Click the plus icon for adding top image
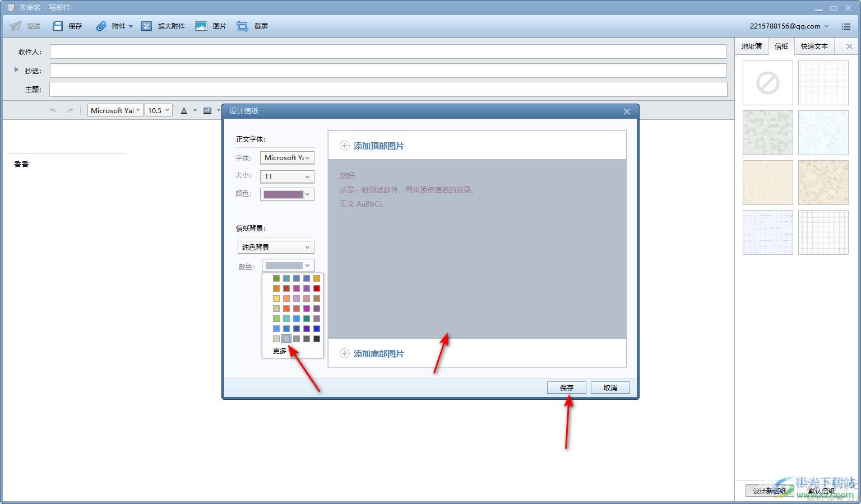861x504 pixels. (x=345, y=146)
